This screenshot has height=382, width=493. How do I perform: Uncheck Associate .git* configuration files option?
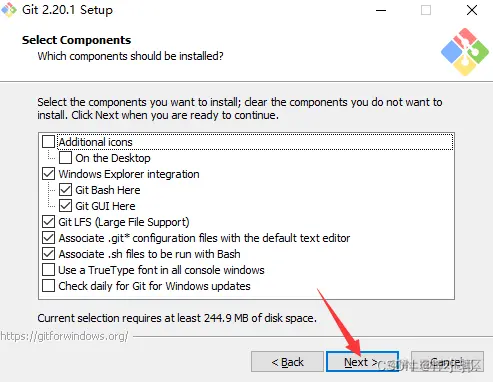tap(49, 238)
